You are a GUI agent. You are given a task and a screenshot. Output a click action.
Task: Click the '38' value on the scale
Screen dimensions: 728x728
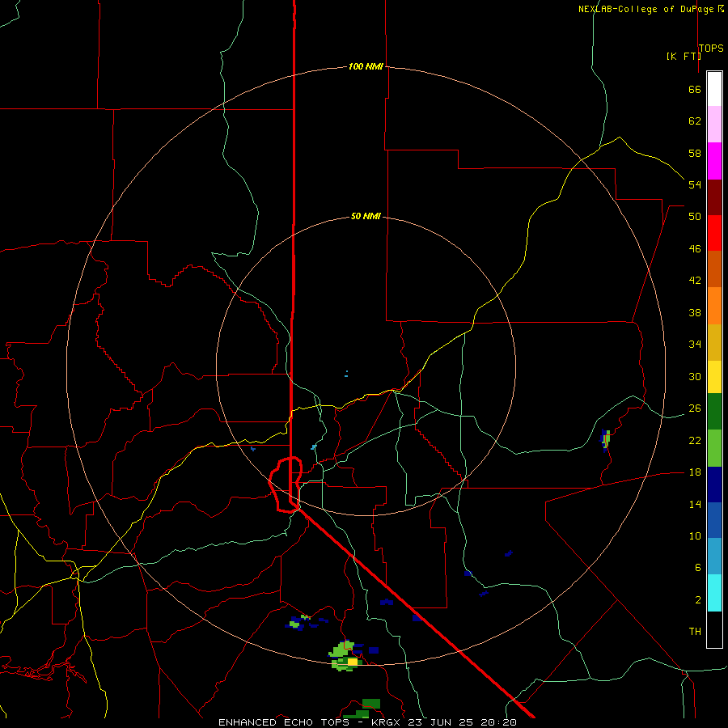(x=695, y=312)
